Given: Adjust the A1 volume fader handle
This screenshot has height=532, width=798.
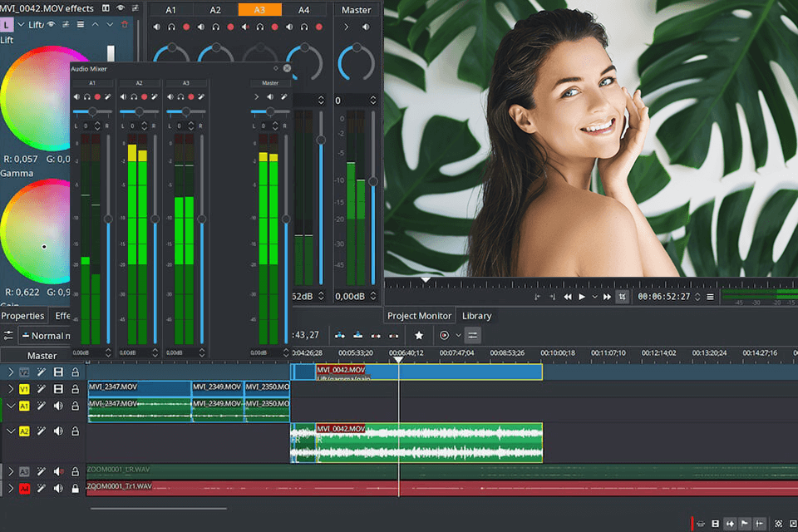Looking at the screenshot, I should [x=108, y=219].
